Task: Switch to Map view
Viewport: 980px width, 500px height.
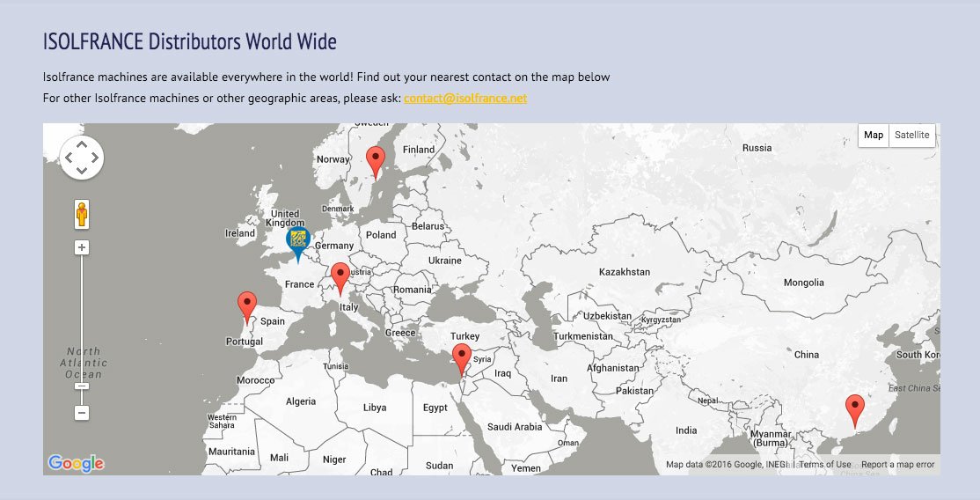Action: [x=874, y=135]
